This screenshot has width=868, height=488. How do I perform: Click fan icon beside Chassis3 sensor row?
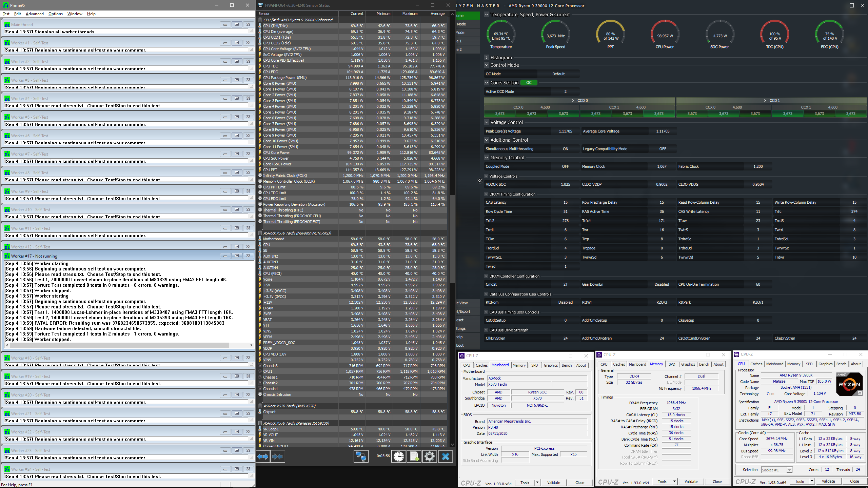260,366
